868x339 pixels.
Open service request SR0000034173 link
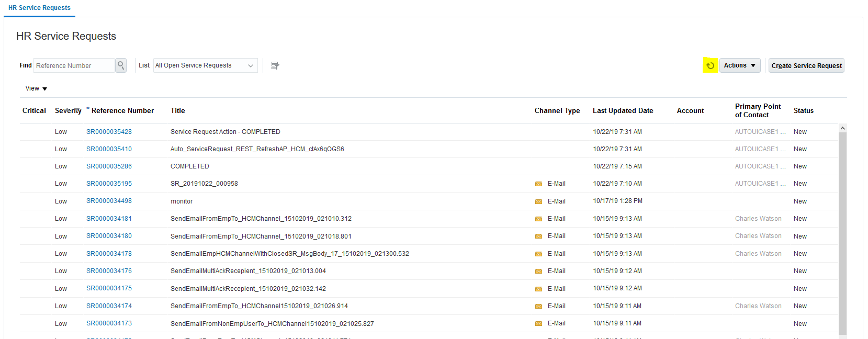click(109, 323)
